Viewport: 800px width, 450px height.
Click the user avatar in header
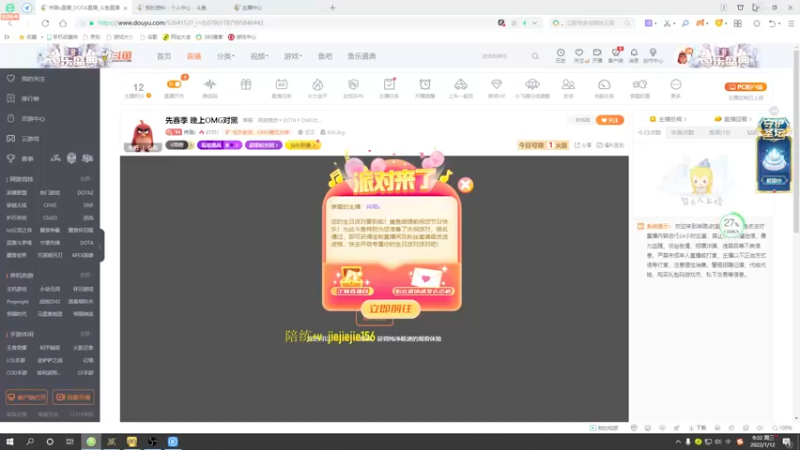[682, 57]
